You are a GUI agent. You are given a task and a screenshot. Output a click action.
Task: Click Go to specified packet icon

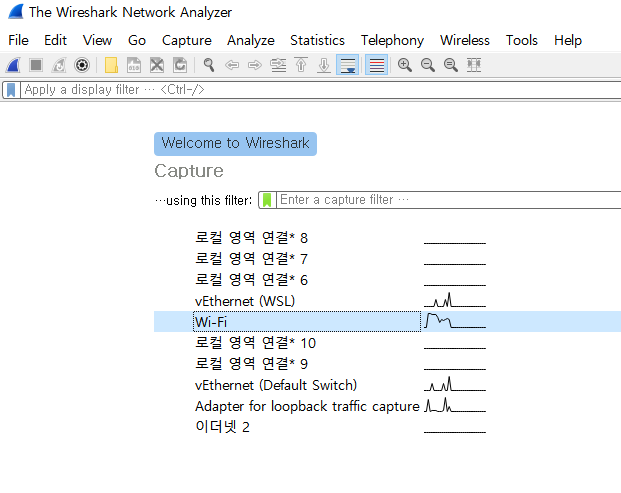[x=278, y=65]
